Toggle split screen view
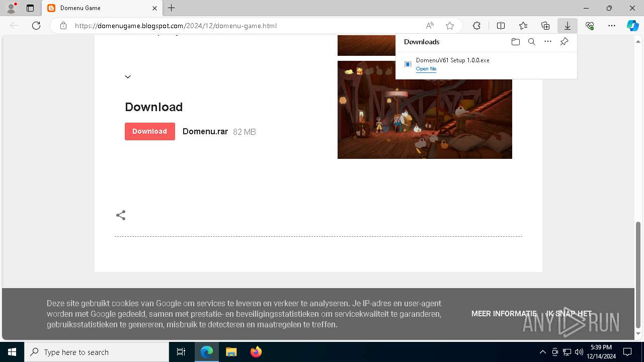The height and width of the screenshot is (362, 644). tap(501, 26)
